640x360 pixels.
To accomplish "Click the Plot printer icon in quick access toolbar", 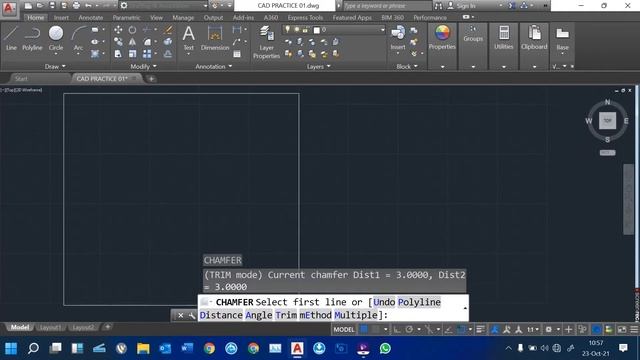I will click(x=76, y=6).
